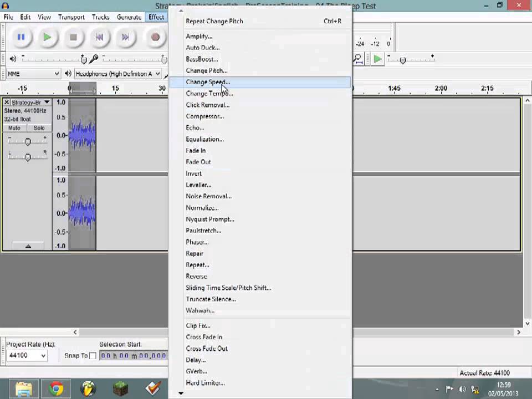
Task: Click the microphone input icon
Action: tap(93, 59)
